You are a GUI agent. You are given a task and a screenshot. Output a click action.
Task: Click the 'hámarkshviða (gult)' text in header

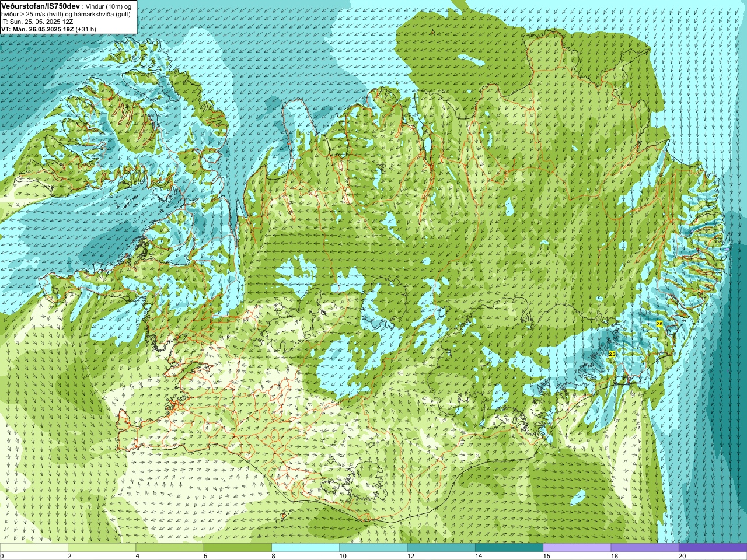pyautogui.click(x=103, y=13)
